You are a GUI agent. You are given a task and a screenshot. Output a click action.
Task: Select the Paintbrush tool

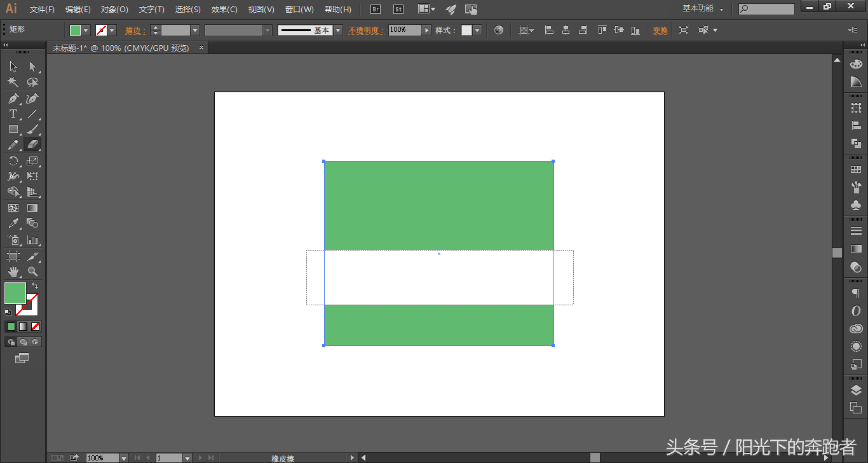click(x=32, y=129)
